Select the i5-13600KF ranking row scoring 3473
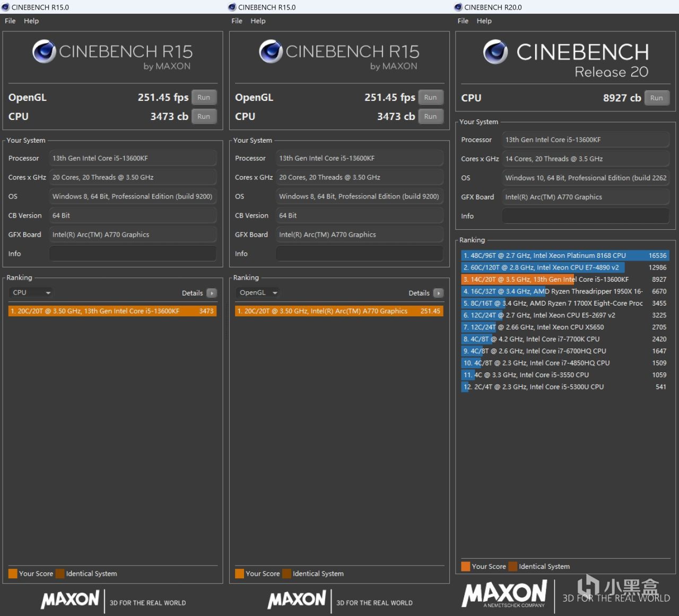The width and height of the screenshot is (679, 616). point(112,311)
